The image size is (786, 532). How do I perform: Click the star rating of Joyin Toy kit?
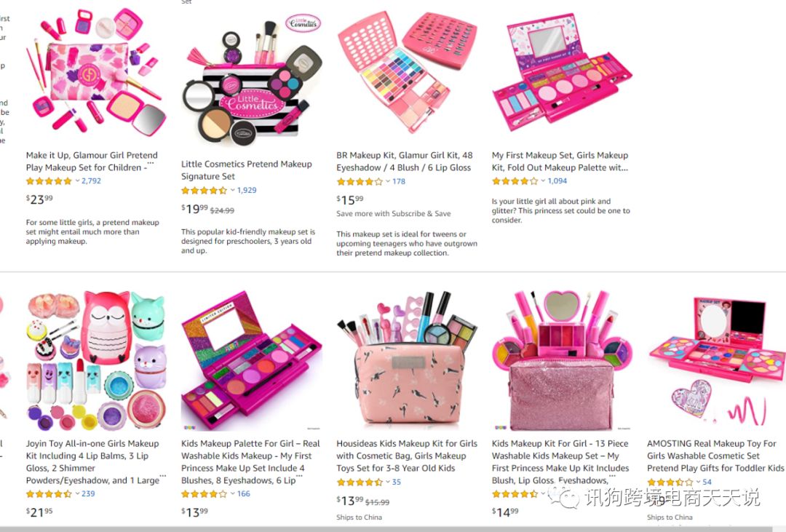tap(49, 494)
